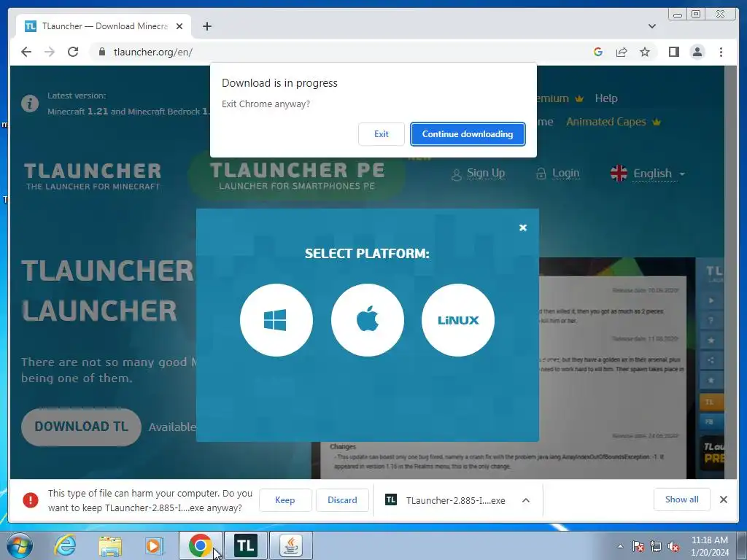Image resolution: width=747 pixels, height=560 pixels.
Task: Open English language dropdown
Action: (x=648, y=174)
